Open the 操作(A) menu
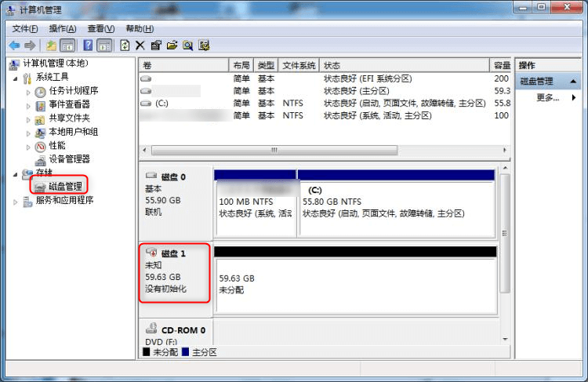 pyautogui.click(x=63, y=28)
